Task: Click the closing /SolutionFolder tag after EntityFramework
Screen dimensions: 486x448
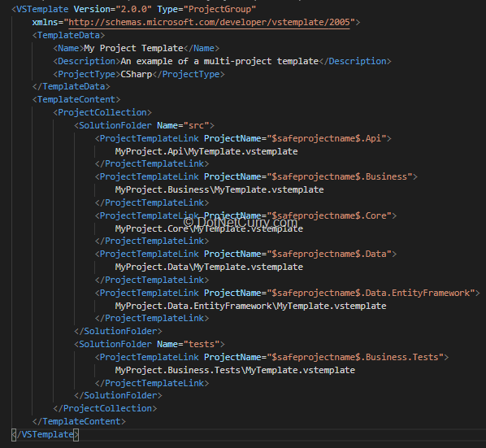Action: tap(118, 331)
